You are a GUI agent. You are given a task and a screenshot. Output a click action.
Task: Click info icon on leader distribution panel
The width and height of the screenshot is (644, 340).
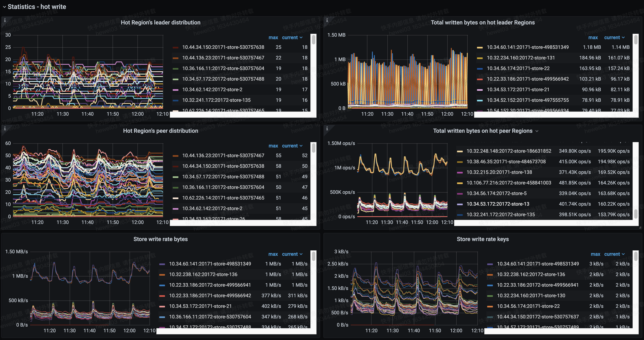[x=5, y=20]
